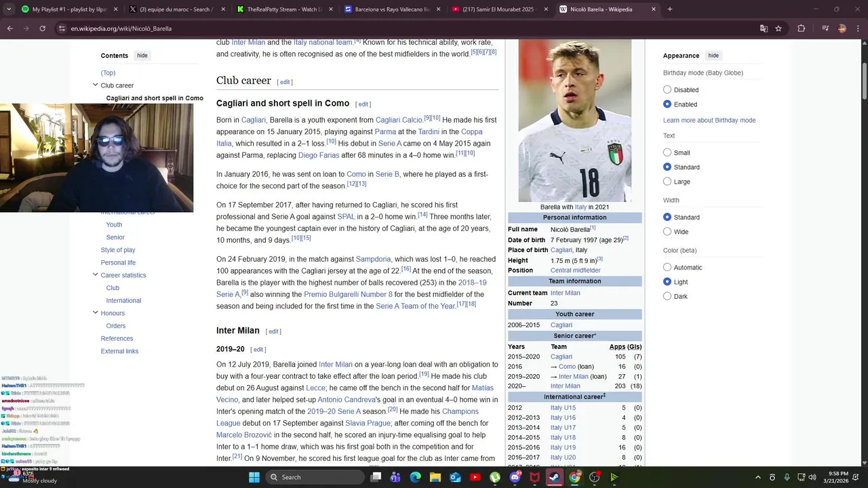Open Steam from taskbar
The width and height of the screenshot is (868, 488).
click(555, 477)
